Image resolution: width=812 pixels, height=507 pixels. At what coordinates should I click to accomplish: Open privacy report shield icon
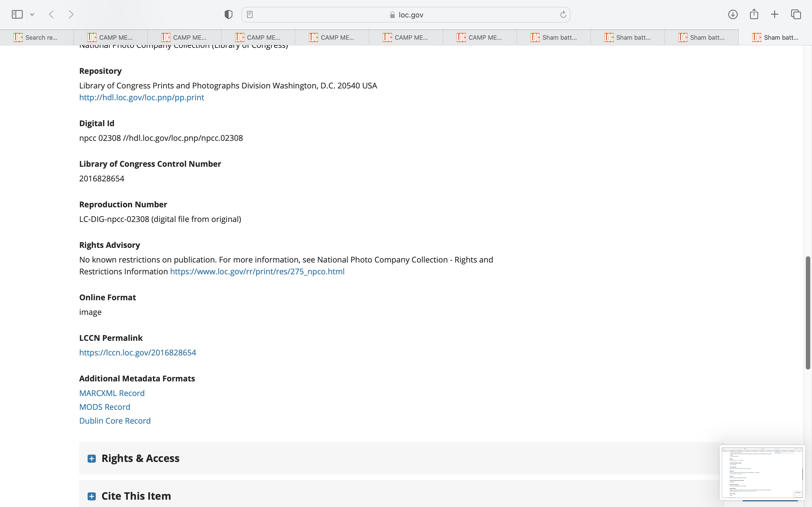pyautogui.click(x=228, y=14)
